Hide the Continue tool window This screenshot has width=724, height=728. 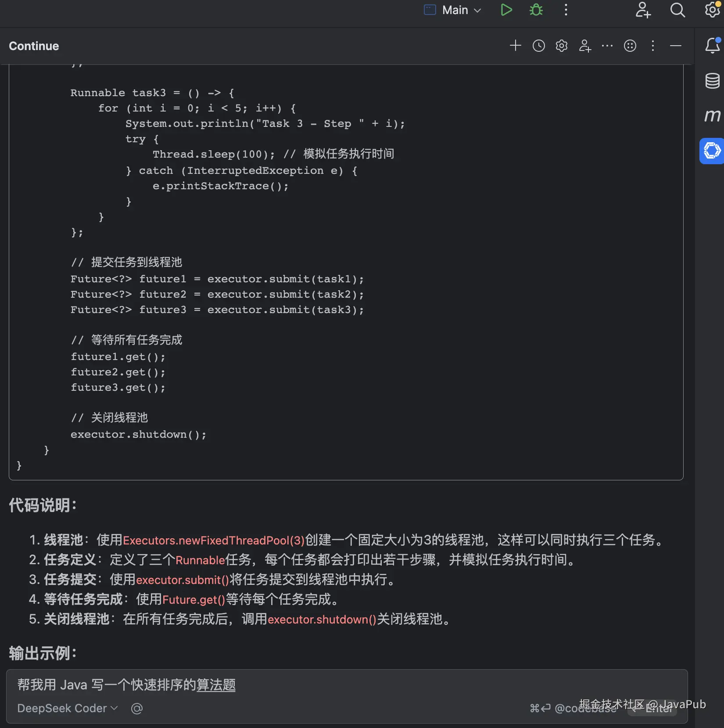click(x=676, y=46)
